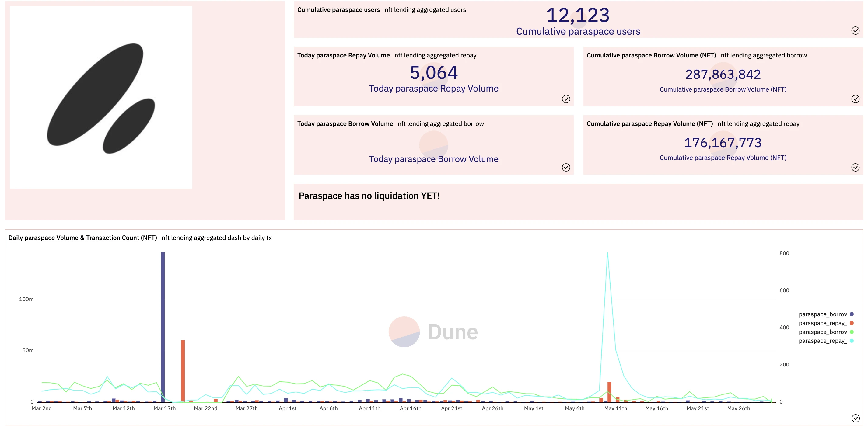
Task: Click the Paraspace logo image
Action: coord(101,97)
